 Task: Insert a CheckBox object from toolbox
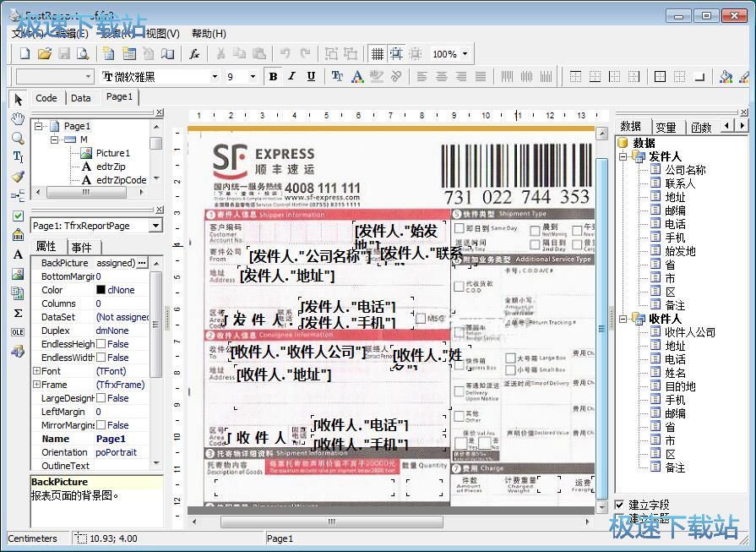18,216
